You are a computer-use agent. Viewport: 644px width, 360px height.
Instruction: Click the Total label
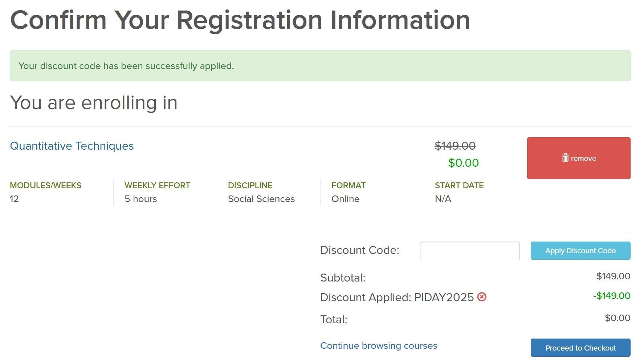334,320
